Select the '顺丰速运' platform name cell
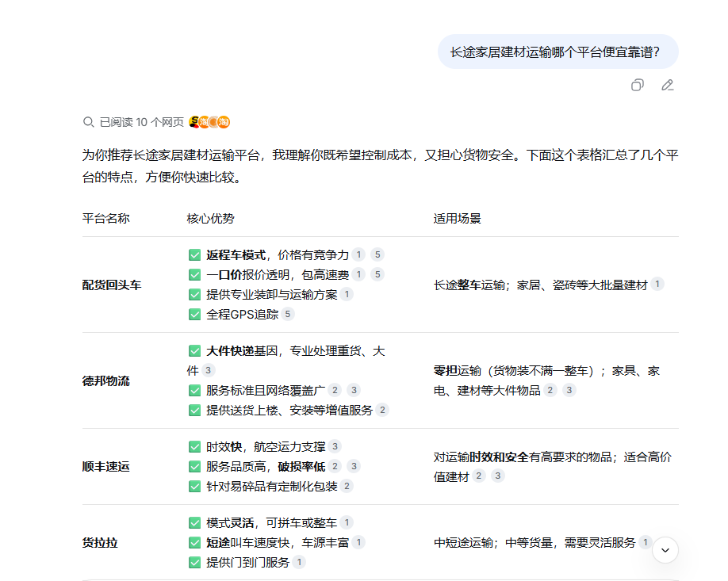This screenshot has height=581, width=728. [x=105, y=466]
